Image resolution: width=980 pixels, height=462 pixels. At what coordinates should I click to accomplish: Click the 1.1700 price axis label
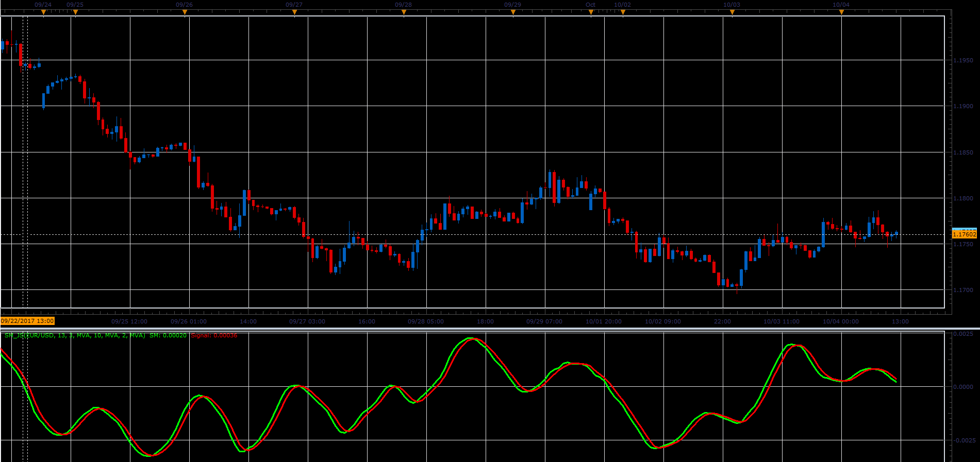(963, 290)
